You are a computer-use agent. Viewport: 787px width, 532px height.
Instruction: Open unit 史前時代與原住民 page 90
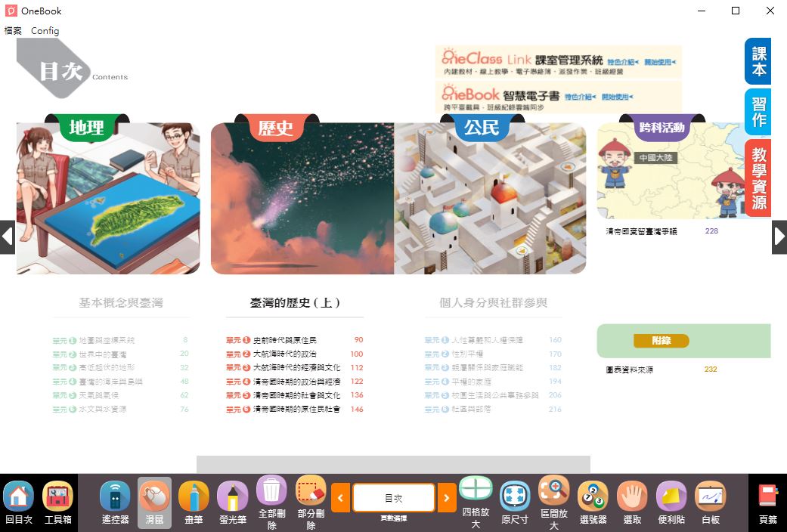295,340
